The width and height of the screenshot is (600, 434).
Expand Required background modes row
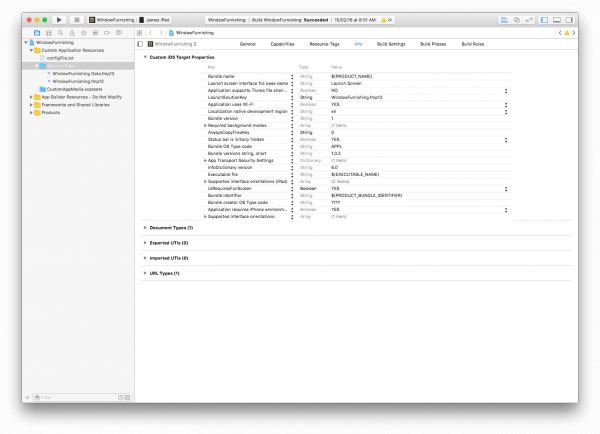205,126
